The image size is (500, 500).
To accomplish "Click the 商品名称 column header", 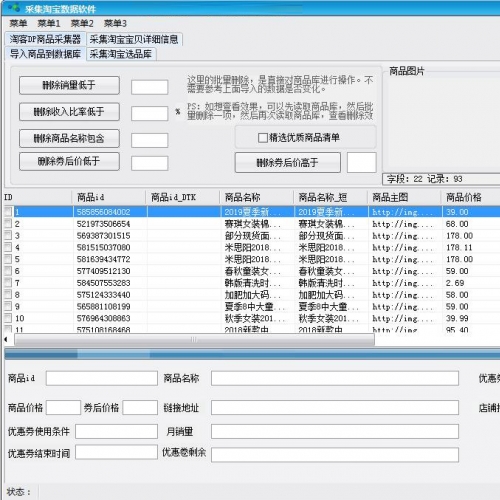I will 256,197.
